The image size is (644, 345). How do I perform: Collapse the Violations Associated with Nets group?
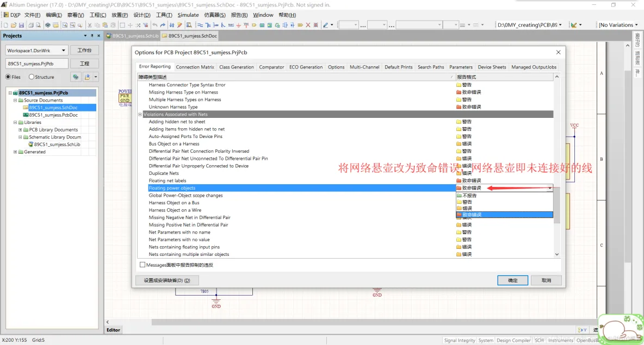pos(140,115)
